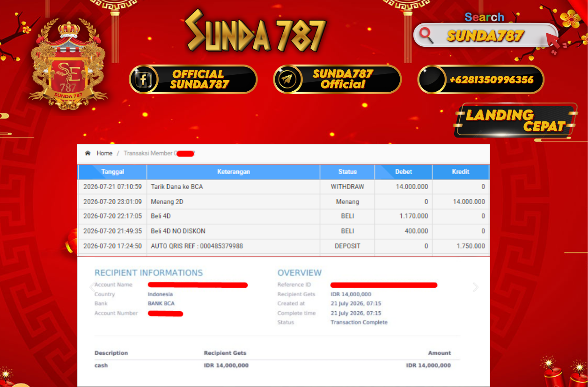The width and height of the screenshot is (588, 387).
Task: Click the magnifier icon in the search bar
Action: [426, 35]
